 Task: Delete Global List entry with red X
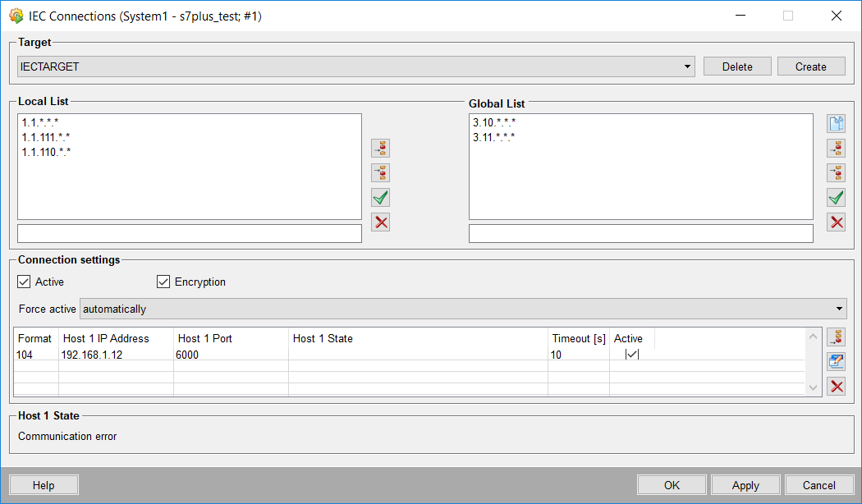click(x=836, y=222)
